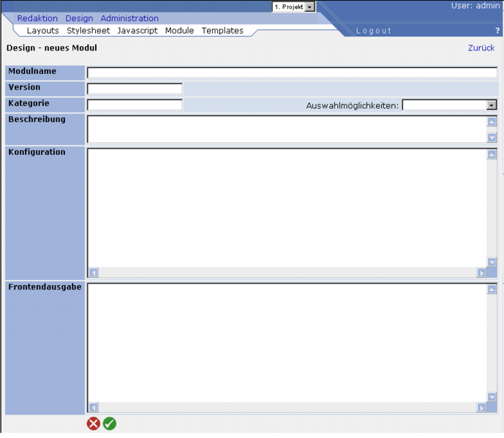Focus the Version input field
The height and width of the screenshot is (438, 504).
coord(135,88)
